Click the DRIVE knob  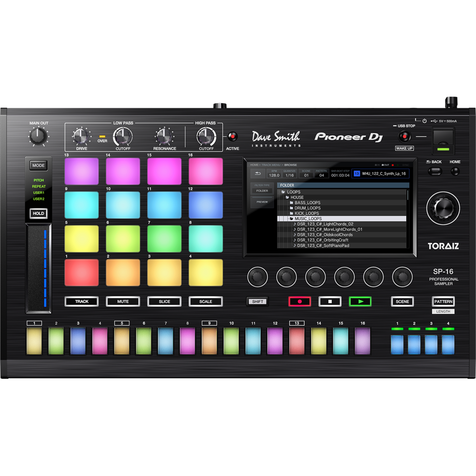click(x=81, y=136)
